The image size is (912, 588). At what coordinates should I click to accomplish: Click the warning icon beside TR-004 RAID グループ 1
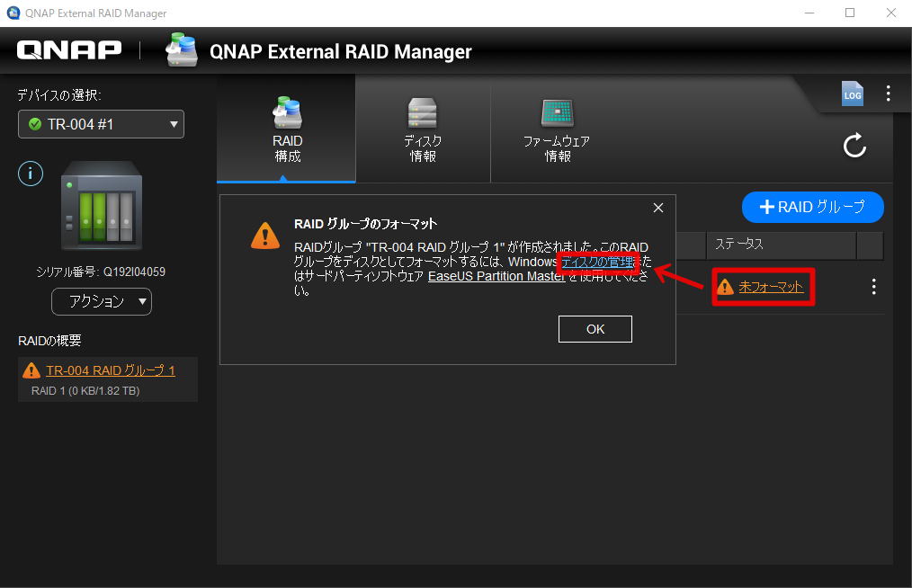(31, 370)
